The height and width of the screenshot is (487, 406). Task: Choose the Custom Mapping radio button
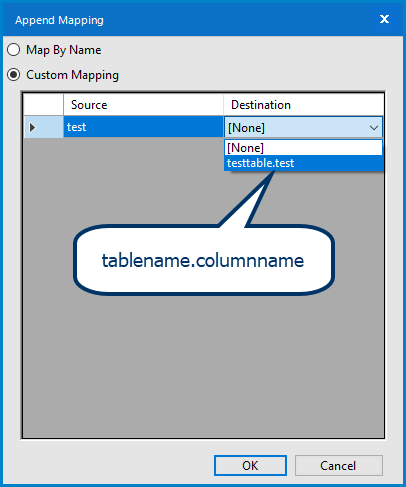tap(14, 75)
